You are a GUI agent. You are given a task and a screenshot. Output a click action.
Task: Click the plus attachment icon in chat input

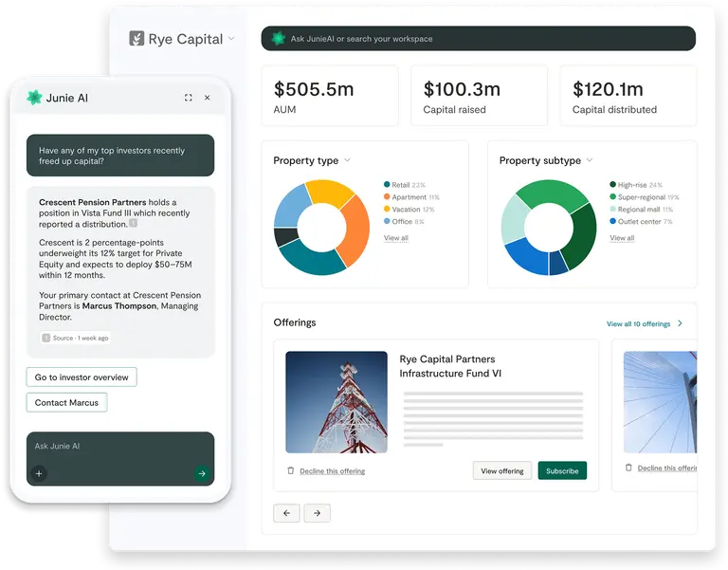click(39, 473)
